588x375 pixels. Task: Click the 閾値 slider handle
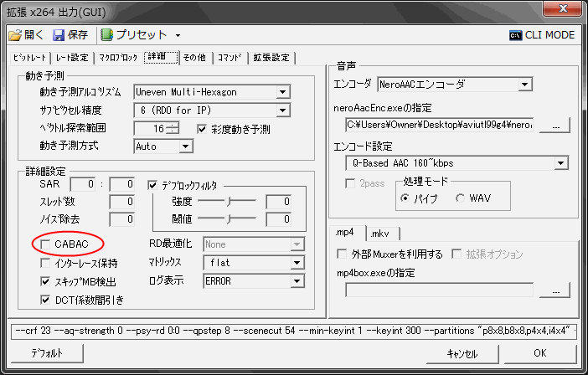(228, 218)
